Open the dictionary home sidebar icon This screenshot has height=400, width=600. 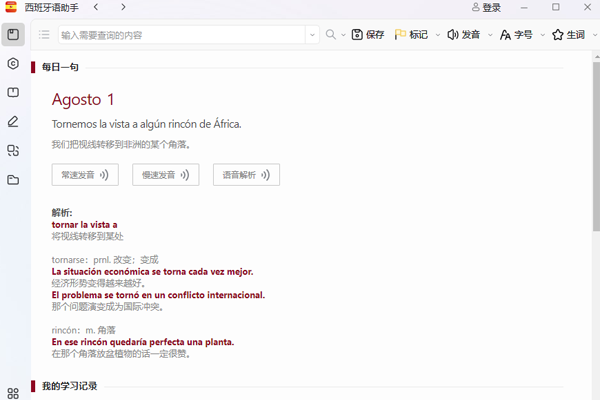click(x=13, y=34)
